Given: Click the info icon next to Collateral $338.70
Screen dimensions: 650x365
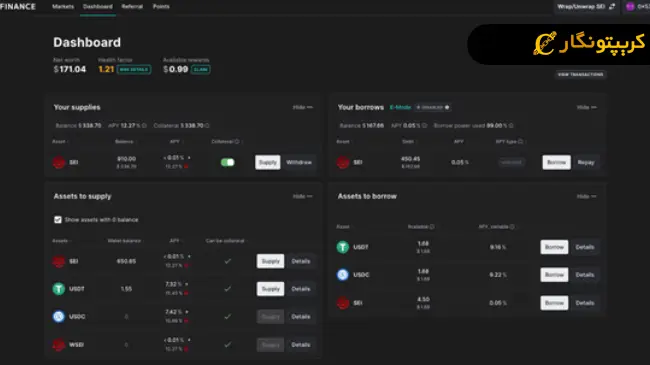Looking at the screenshot, I should 207,126.
